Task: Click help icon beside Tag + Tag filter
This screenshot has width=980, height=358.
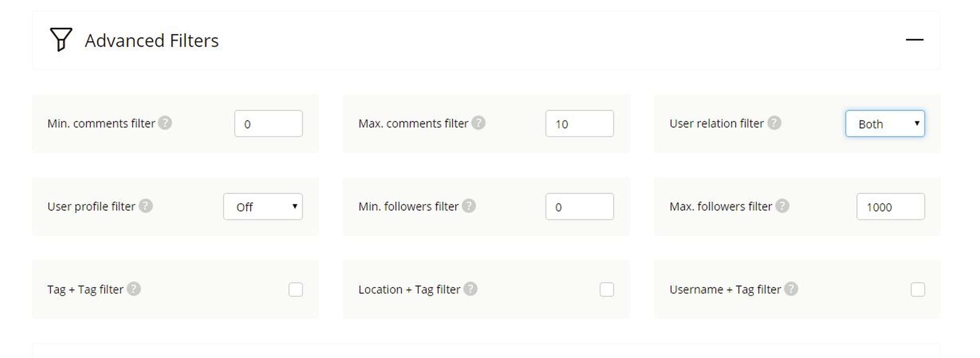Action: point(134,289)
